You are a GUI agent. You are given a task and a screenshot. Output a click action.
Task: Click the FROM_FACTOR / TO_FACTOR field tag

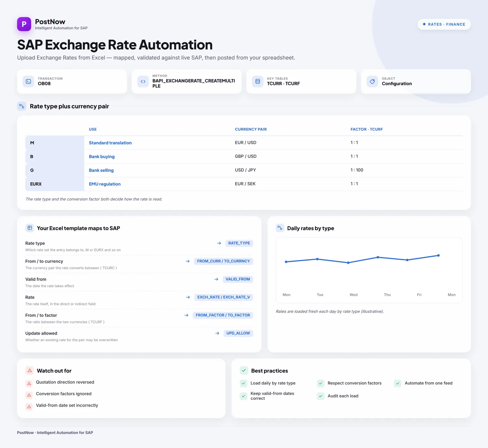click(x=223, y=315)
